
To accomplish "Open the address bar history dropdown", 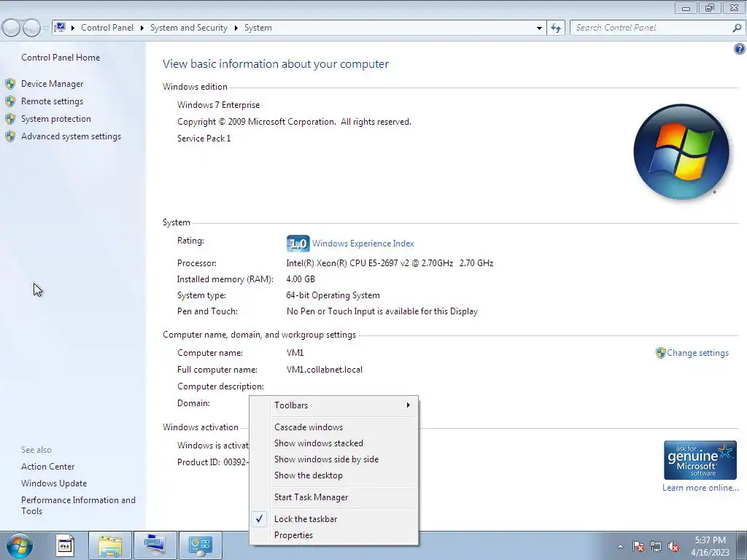I will tap(539, 28).
